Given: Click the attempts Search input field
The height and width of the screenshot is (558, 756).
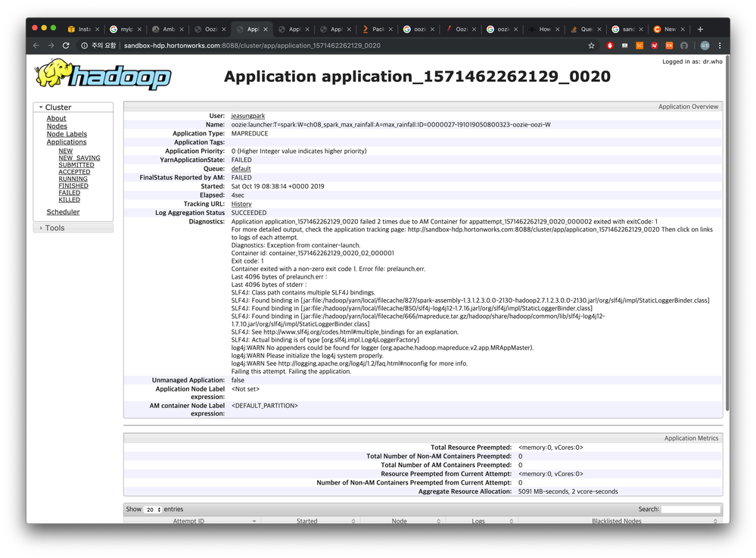Looking at the screenshot, I should (690, 510).
